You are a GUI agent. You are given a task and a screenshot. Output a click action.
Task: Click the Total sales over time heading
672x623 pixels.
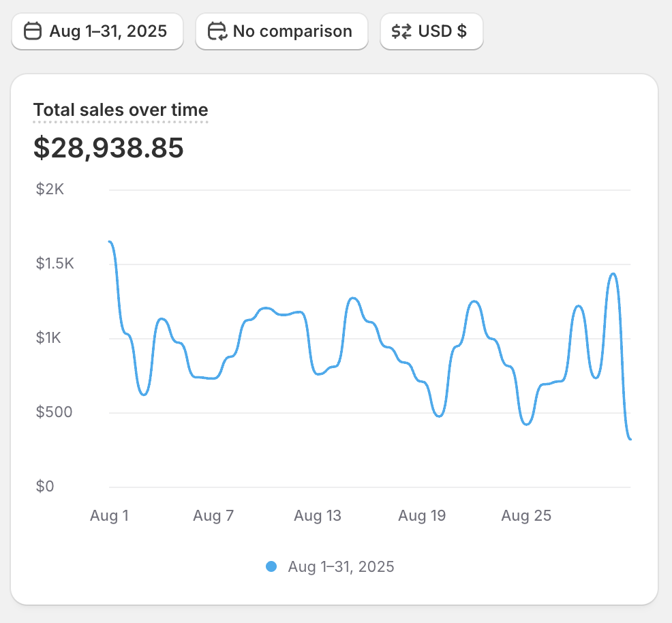tap(121, 110)
